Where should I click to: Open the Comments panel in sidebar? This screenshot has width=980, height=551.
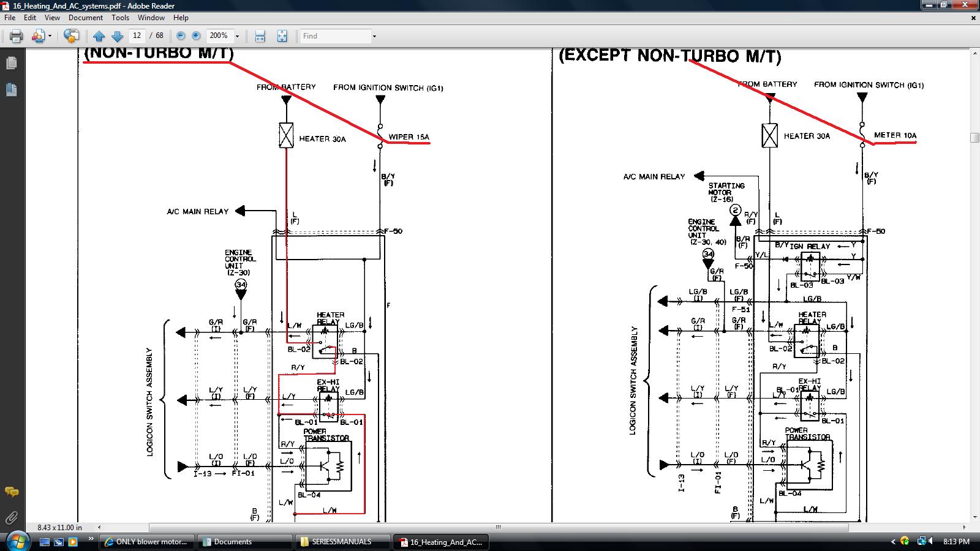(x=11, y=492)
